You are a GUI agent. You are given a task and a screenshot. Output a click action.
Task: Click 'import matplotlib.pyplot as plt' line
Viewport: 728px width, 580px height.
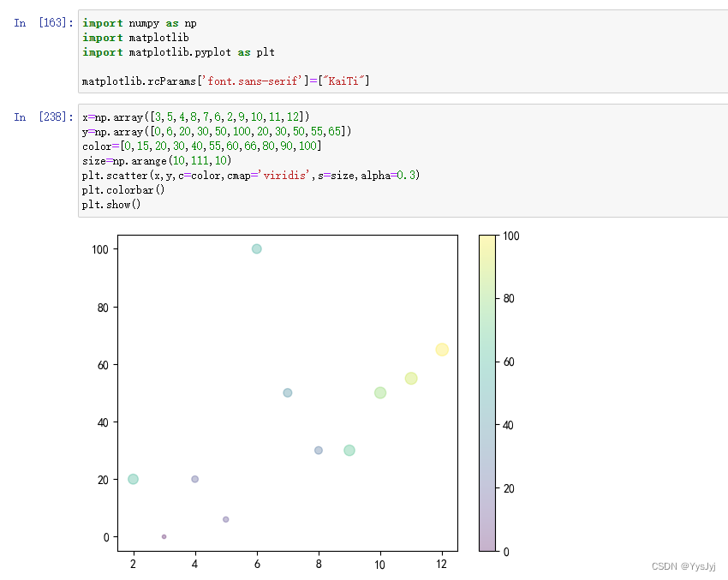click(178, 52)
